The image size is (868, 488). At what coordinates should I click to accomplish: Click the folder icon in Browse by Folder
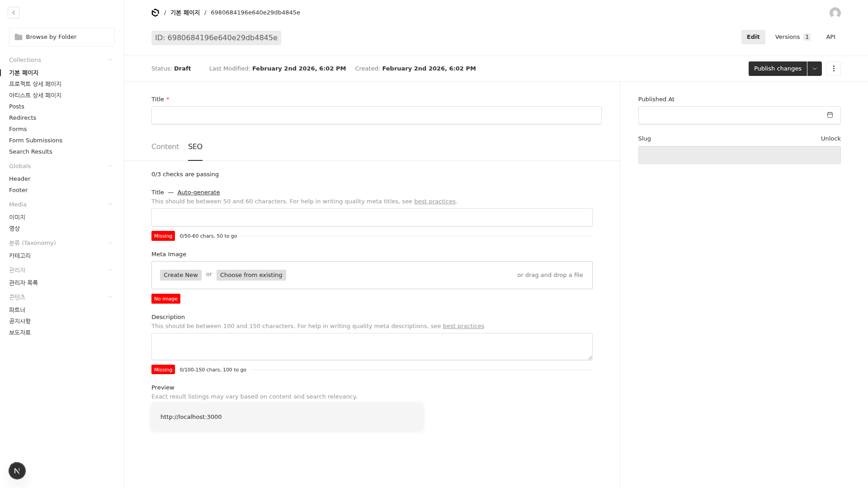pyautogui.click(x=19, y=37)
